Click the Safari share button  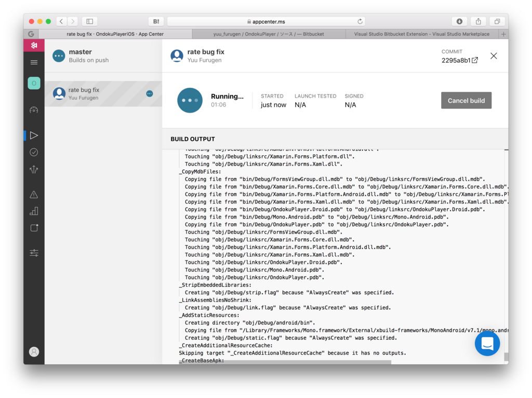[x=478, y=21]
